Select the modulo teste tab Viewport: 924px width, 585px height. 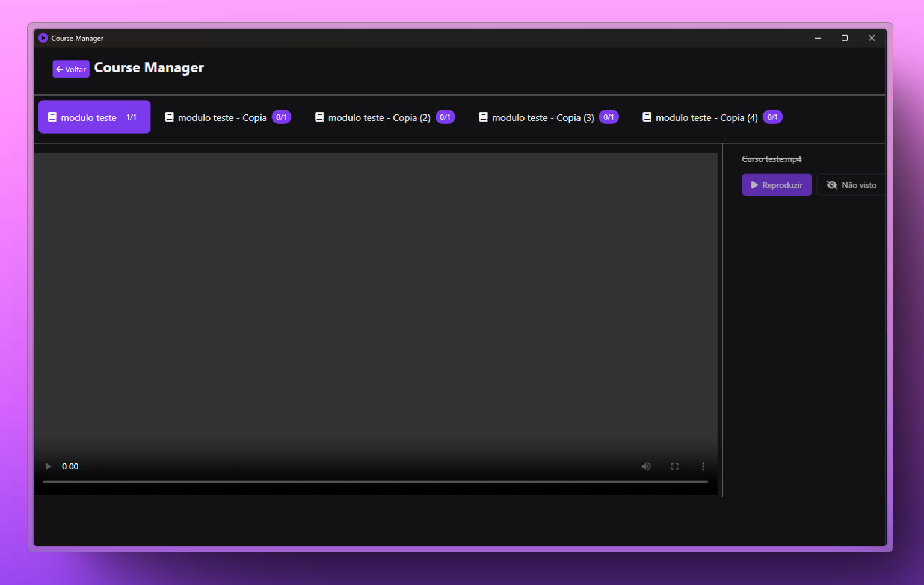coord(94,117)
